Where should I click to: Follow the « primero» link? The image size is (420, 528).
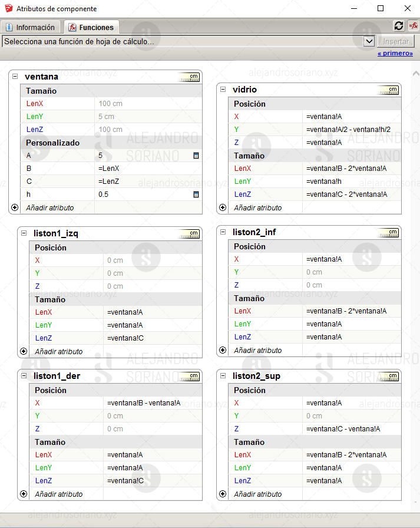point(395,53)
